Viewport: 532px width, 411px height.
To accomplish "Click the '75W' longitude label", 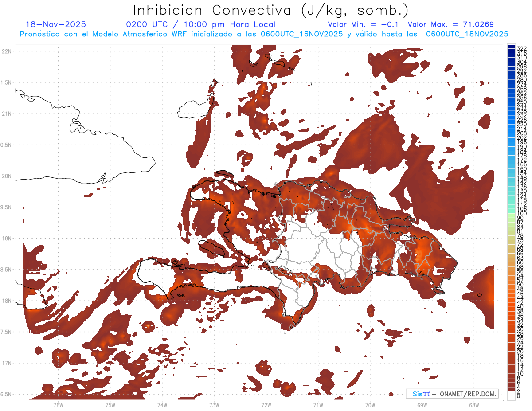I will [x=110, y=405].
